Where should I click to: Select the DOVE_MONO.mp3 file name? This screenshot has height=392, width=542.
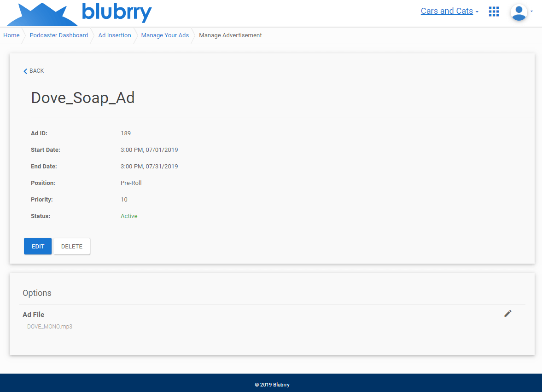pyautogui.click(x=50, y=326)
